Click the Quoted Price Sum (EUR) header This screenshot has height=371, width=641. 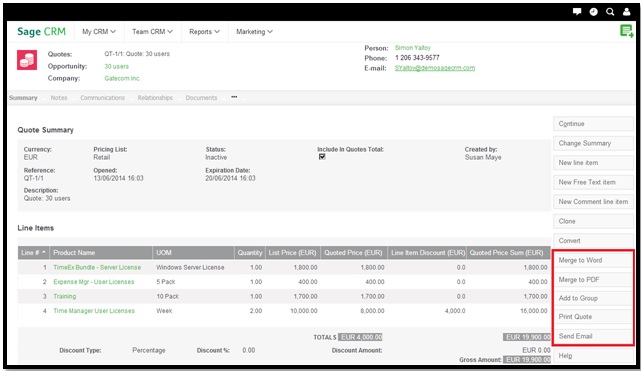tap(508, 253)
